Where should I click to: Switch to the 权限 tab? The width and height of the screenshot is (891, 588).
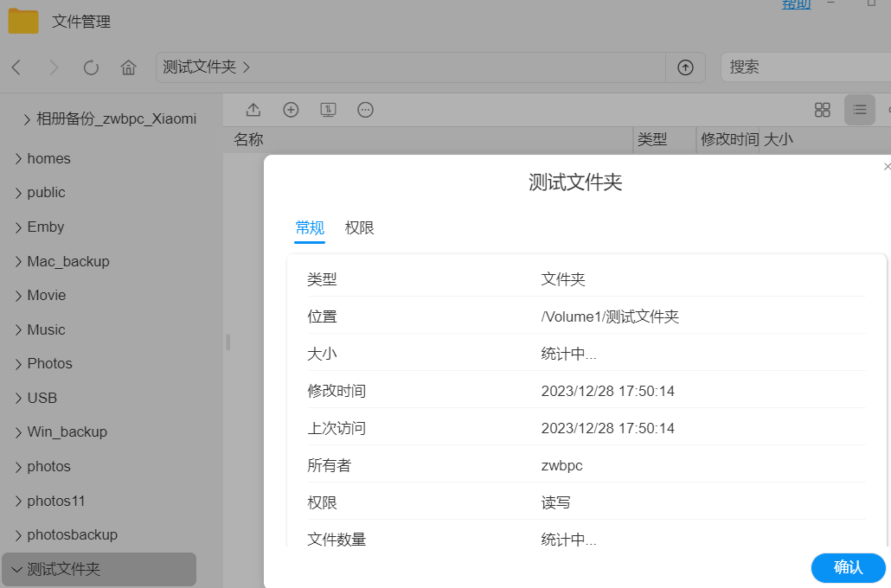(x=359, y=228)
